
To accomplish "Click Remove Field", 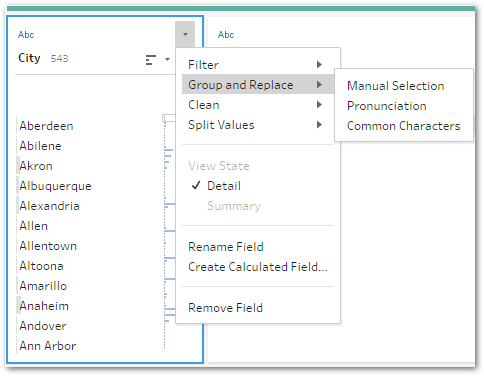I will tap(225, 308).
